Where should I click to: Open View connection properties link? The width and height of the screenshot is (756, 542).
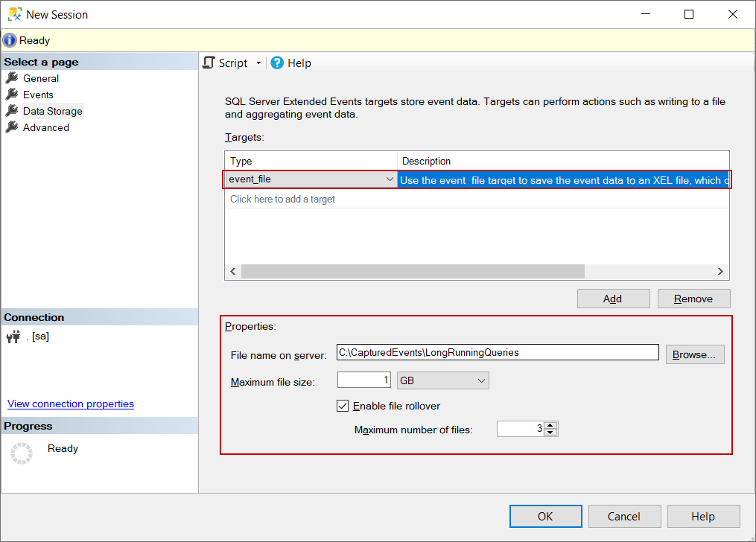pos(71,404)
